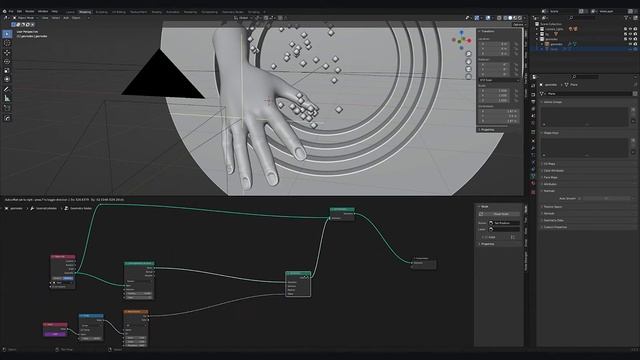Expand the UV Maps panel
Screen dimensions: 640x360
pyautogui.click(x=549, y=164)
